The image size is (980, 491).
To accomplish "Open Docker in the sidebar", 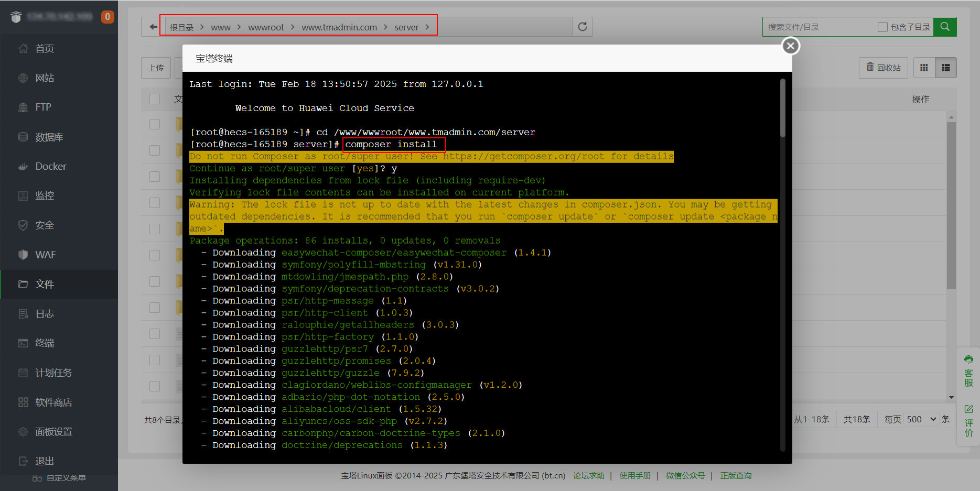I will pyautogui.click(x=50, y=166).
